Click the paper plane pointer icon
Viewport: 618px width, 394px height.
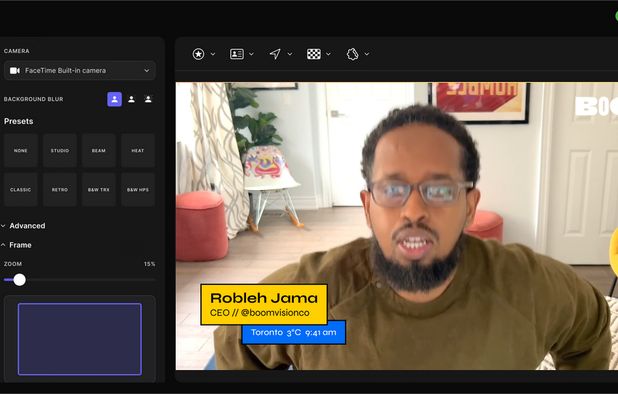pyautogui.click(x=275, y=54)
